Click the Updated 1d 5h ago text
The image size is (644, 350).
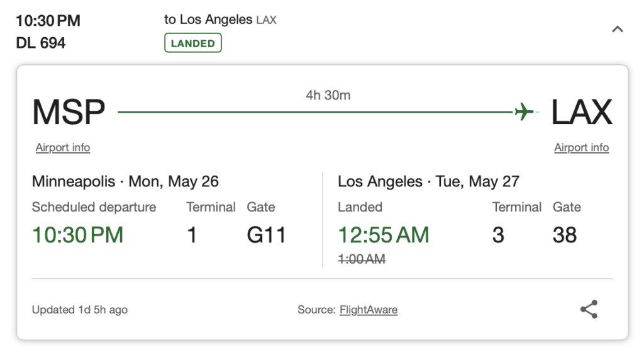coord(80,310)
